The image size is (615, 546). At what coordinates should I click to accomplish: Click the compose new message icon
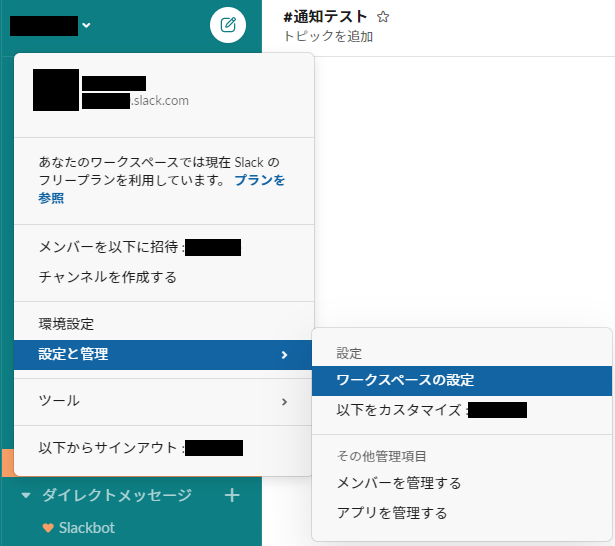click(x=228, y=25)
